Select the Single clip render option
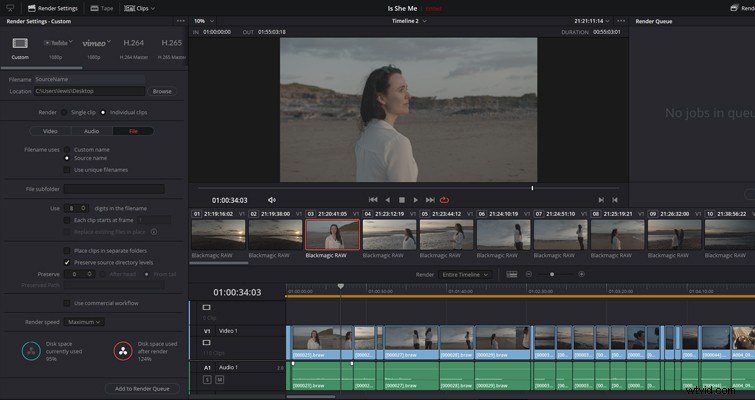The image size is (755, 400). [x=64, y=112]
